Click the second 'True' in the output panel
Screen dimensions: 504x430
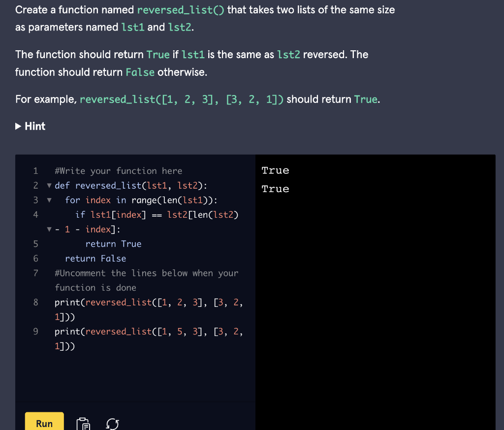(x=276, y=189)
